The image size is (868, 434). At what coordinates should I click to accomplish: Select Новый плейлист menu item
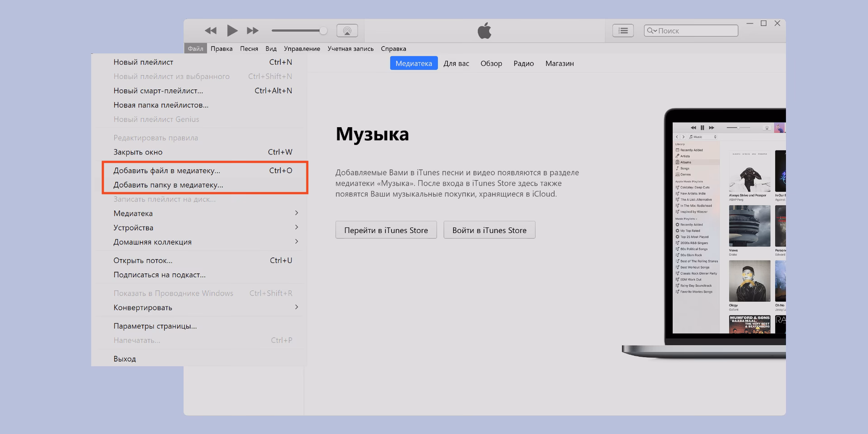(x=143, y=62)
